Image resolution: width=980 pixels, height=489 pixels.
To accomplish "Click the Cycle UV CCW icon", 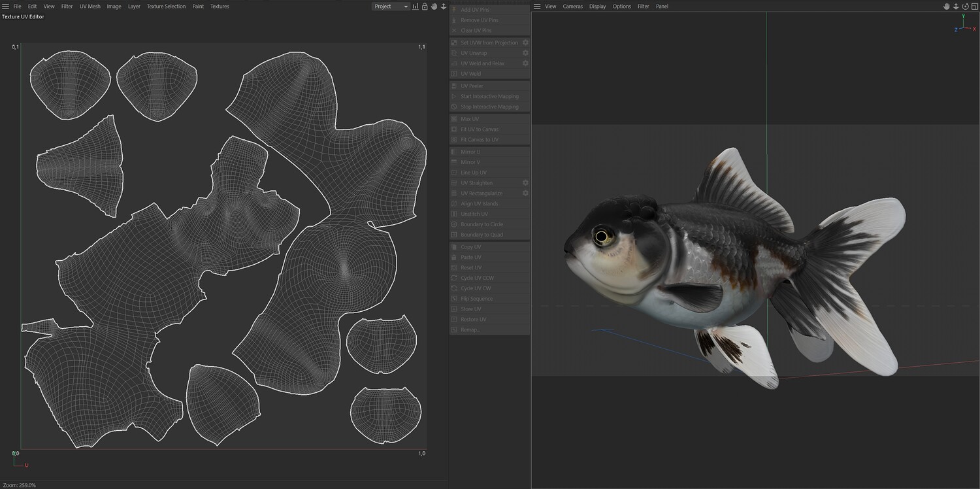I will (x=454, y=278).
